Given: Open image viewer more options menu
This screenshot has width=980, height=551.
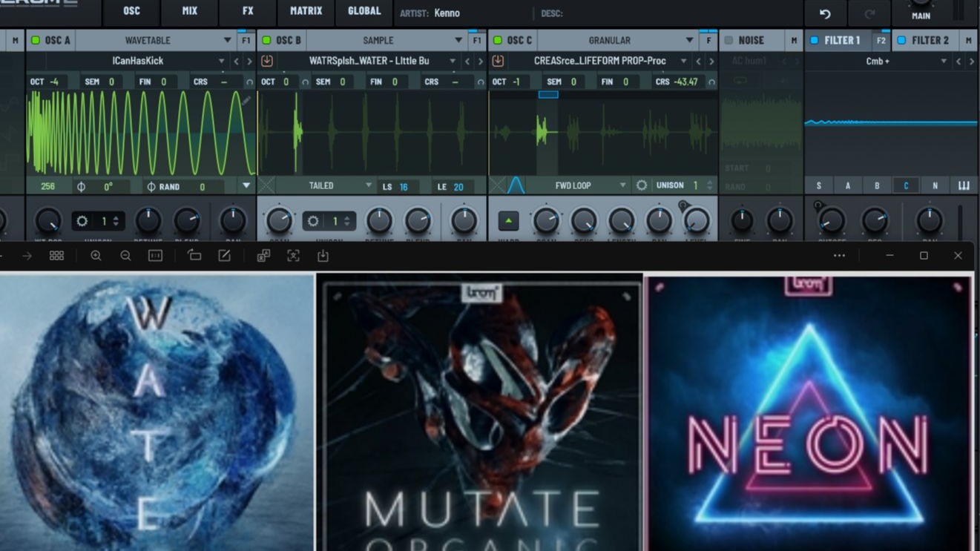Looking at the screenshot, I should (x=839, y=256).
